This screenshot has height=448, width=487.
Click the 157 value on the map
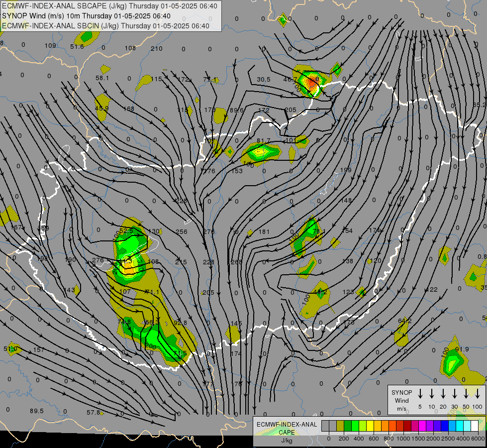point(38,350)
